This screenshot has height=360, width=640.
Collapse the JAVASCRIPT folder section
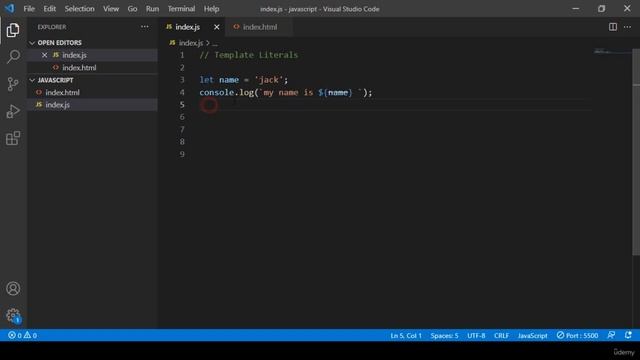[x=32, y=80]
